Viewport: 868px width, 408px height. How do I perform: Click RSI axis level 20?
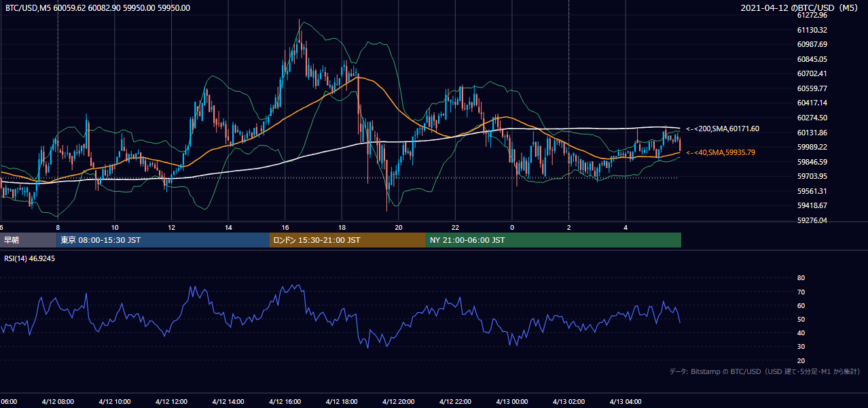(801, 360)
